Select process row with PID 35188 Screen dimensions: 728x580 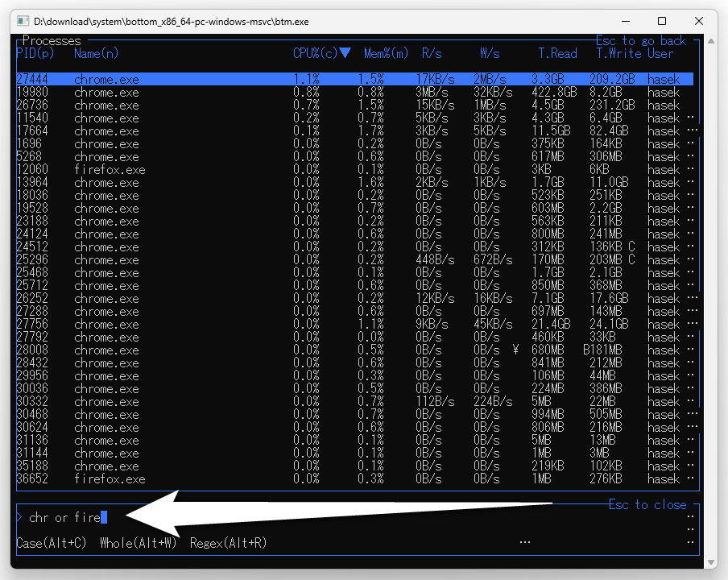[x=354, y=466]
